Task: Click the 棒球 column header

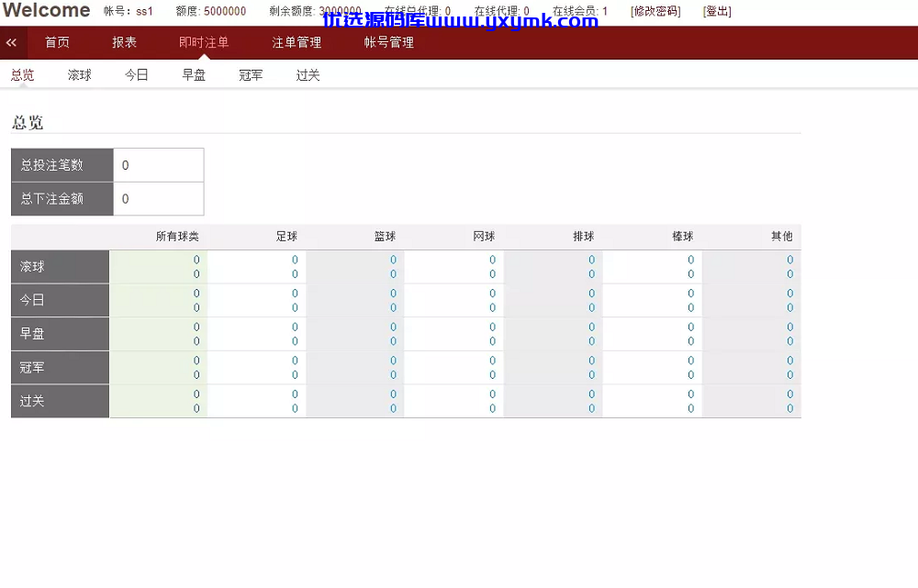Action: (x=683, y=237)
